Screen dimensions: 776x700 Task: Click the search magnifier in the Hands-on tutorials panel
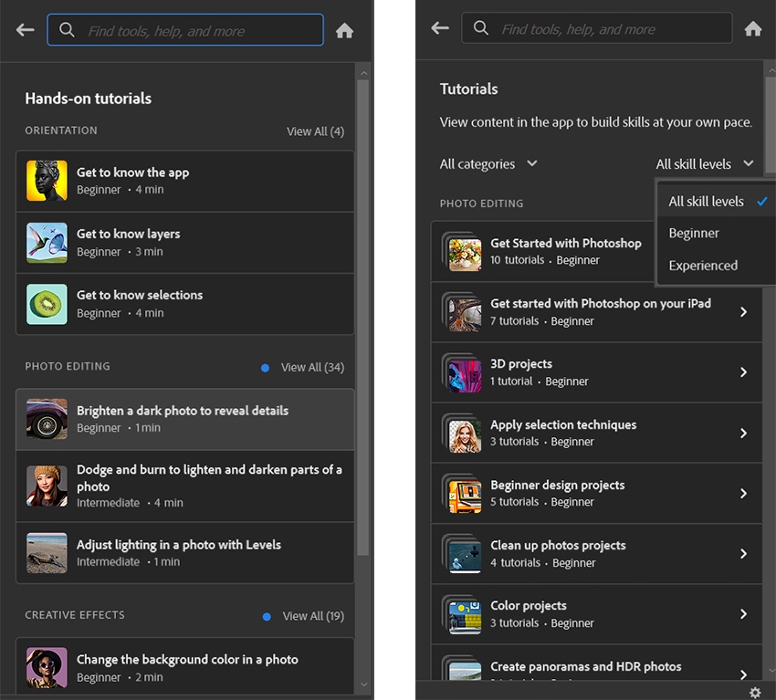[67, 30]
